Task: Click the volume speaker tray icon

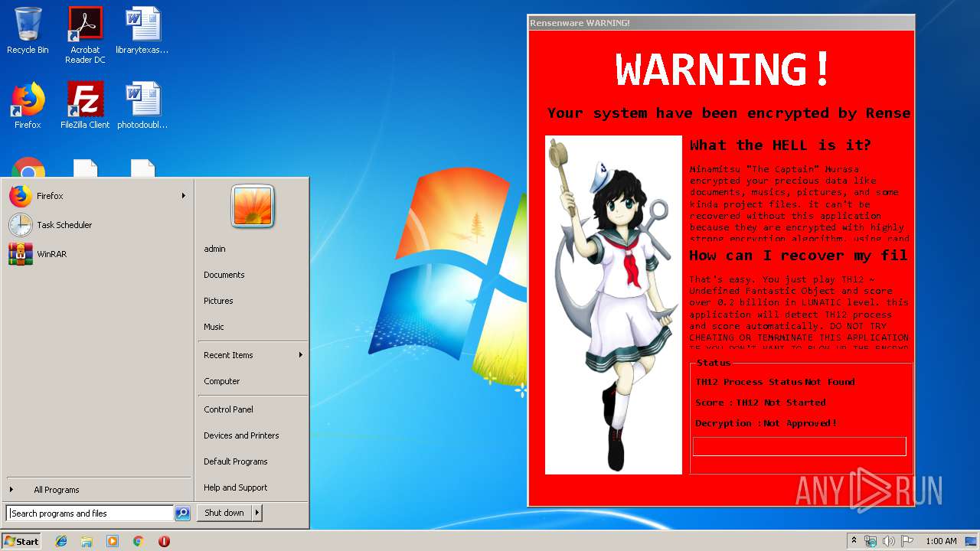Action: tap(889, 541)
